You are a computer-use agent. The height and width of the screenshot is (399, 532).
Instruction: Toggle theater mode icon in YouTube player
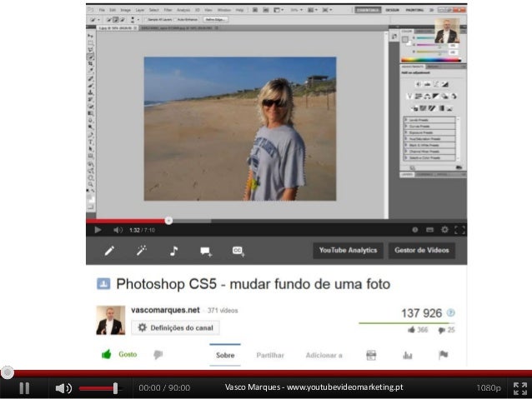click(429, 230)
